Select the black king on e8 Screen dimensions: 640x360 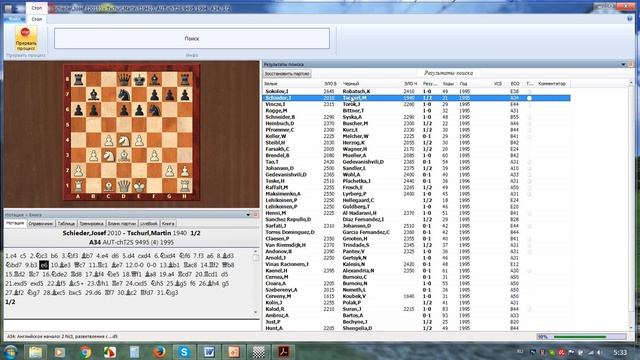click(x=139, y=79)
